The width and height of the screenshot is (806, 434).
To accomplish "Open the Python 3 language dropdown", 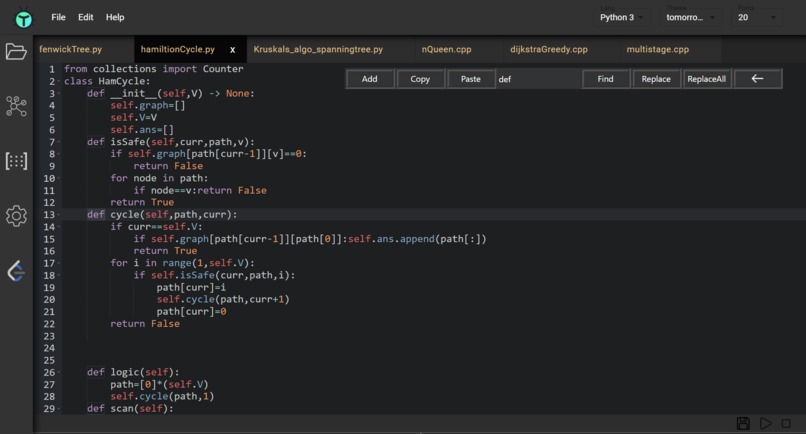I will pos(621,17).
